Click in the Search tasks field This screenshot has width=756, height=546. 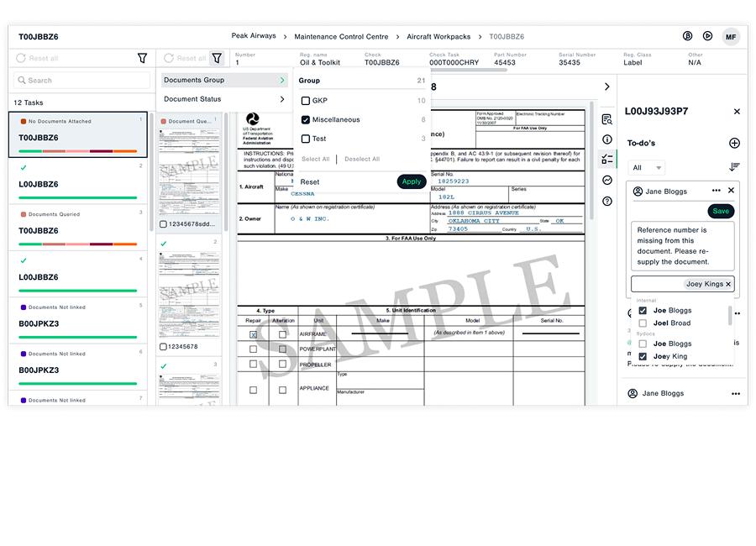point(80,79)
